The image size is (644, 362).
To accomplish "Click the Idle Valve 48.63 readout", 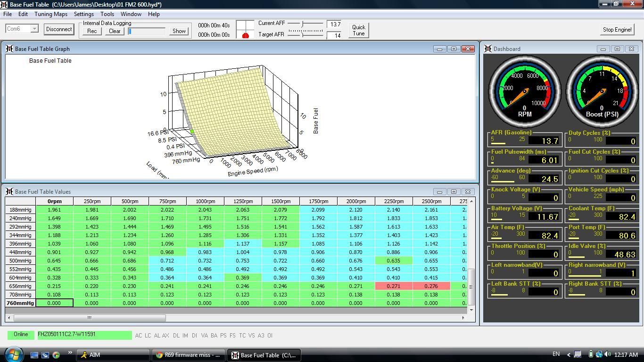I will [622, 254].
